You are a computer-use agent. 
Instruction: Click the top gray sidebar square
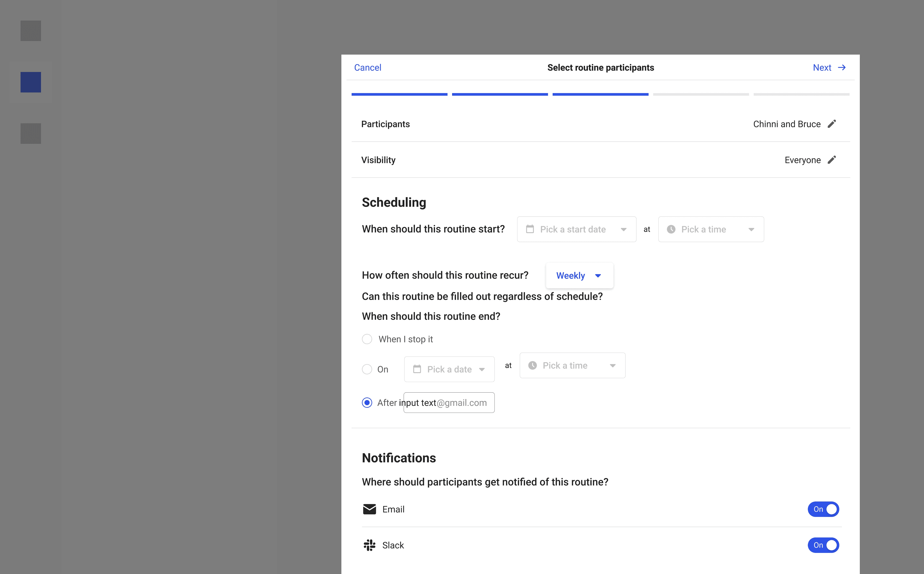coord(31,31)
